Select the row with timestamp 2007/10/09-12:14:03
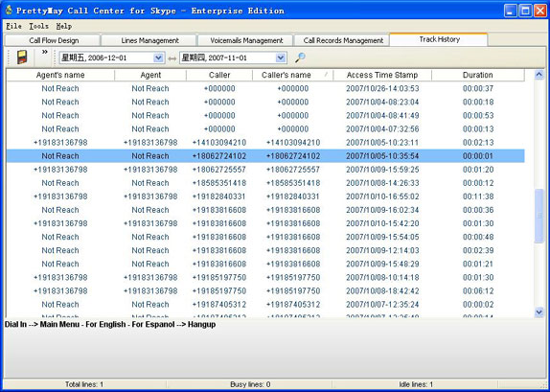This screenshot has height=392, width=550. 265,250
